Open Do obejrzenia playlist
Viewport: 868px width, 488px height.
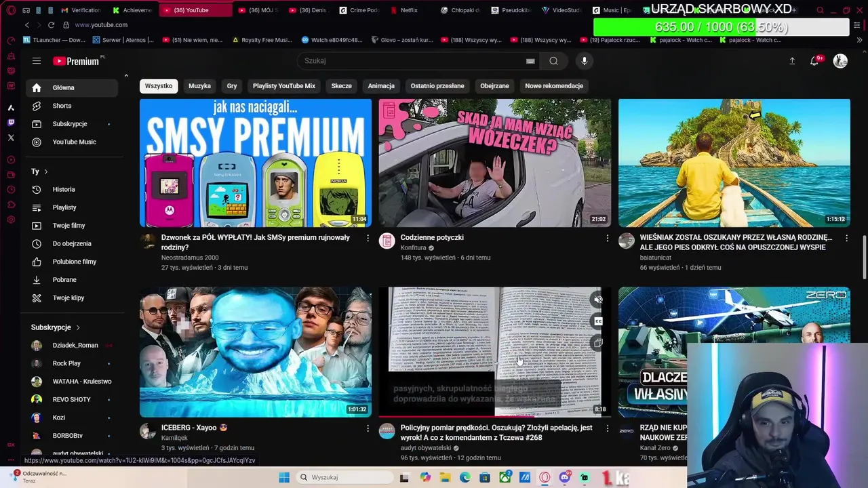71,243
